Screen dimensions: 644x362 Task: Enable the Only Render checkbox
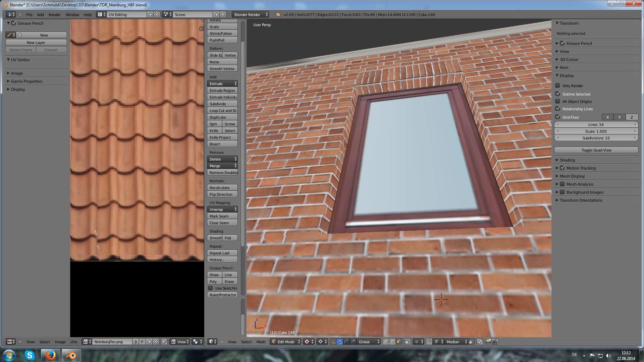[558, 86]
